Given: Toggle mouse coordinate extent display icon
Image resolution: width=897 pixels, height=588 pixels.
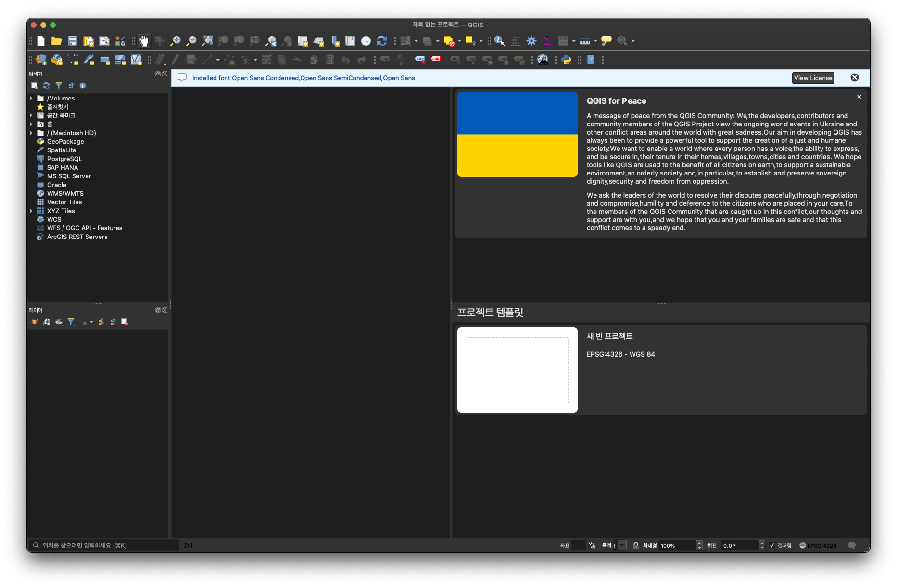Looking at the screenshot, I should click(592, 545).
